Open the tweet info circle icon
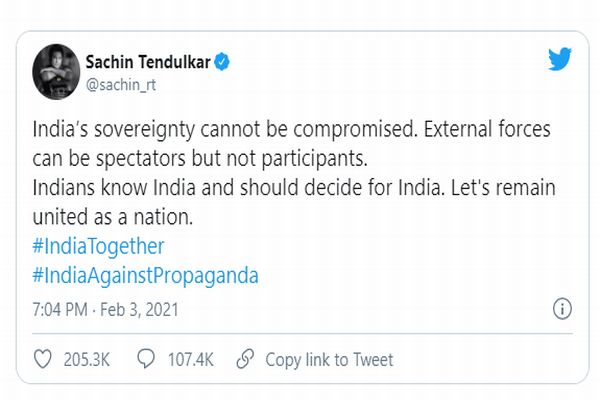 (x=562, y=307)
